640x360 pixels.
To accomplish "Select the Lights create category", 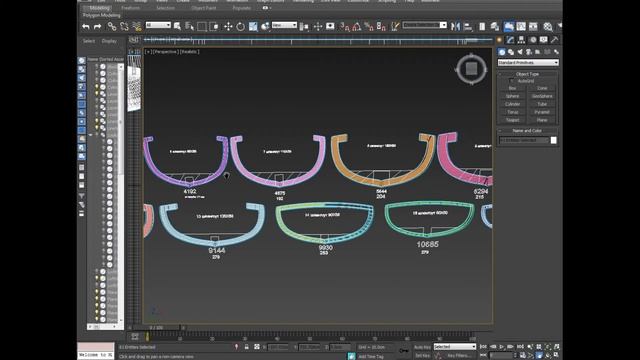I will (520, 52).
